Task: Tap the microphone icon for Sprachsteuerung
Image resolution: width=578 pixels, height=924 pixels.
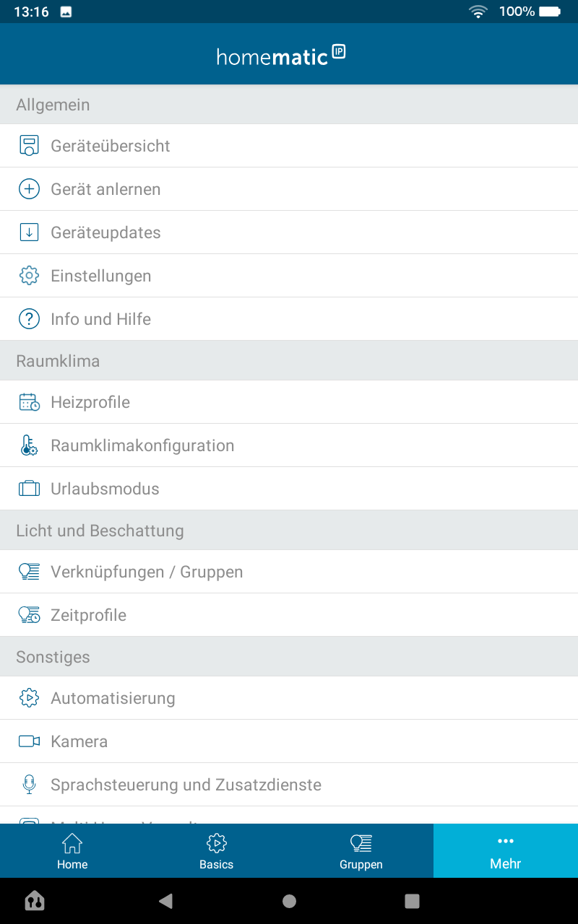Action: click(29, 785)
